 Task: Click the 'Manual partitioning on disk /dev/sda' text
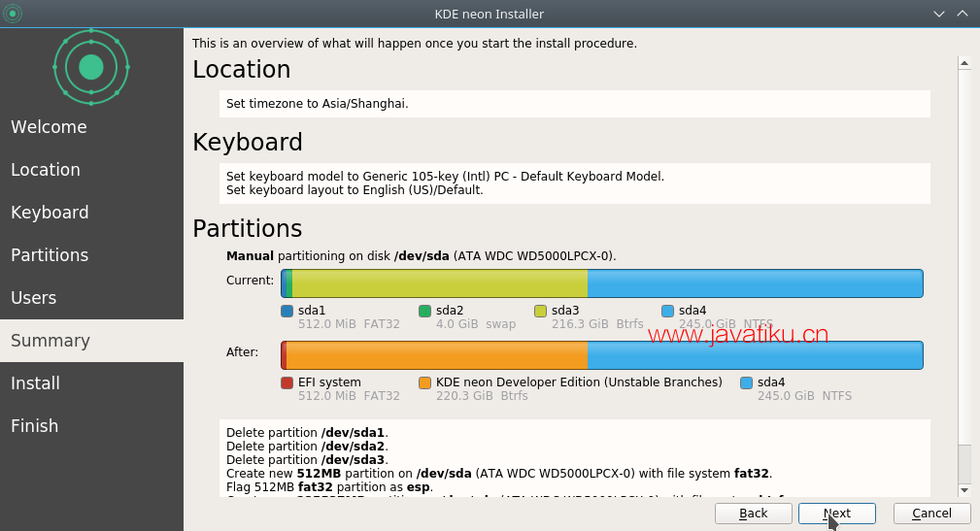point(422,256)
